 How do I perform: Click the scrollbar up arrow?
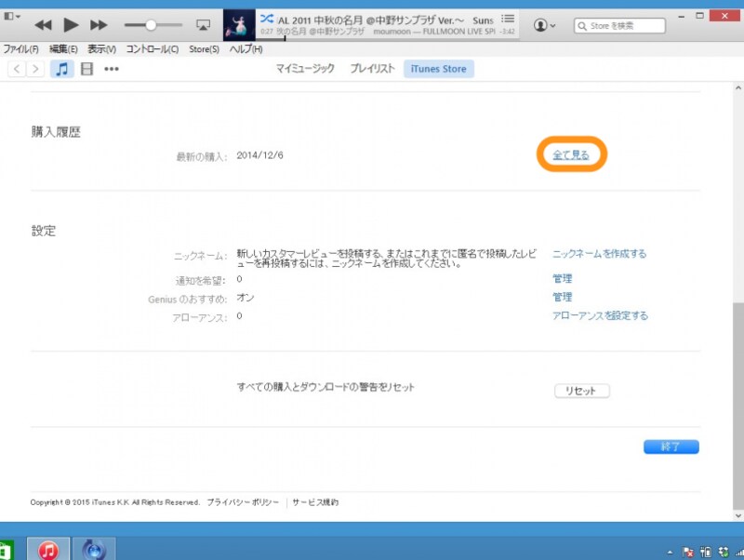coord(738,87)
